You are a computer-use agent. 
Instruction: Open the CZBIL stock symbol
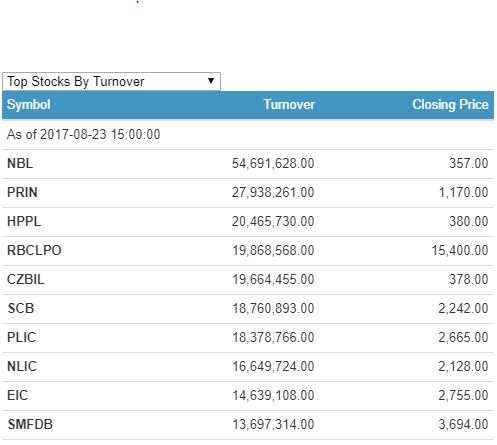[26, 279]
